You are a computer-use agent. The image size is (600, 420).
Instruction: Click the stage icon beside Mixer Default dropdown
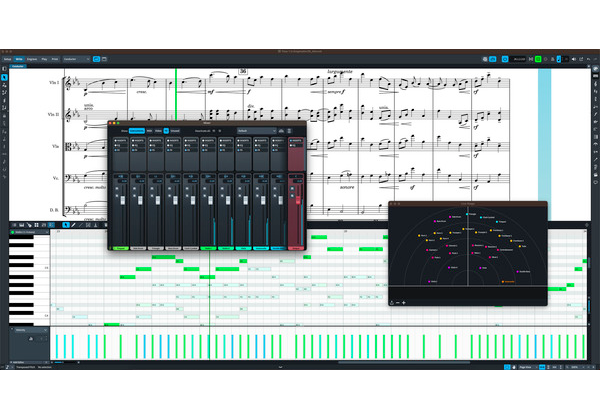pyautogui.click(x=281, y=131)
